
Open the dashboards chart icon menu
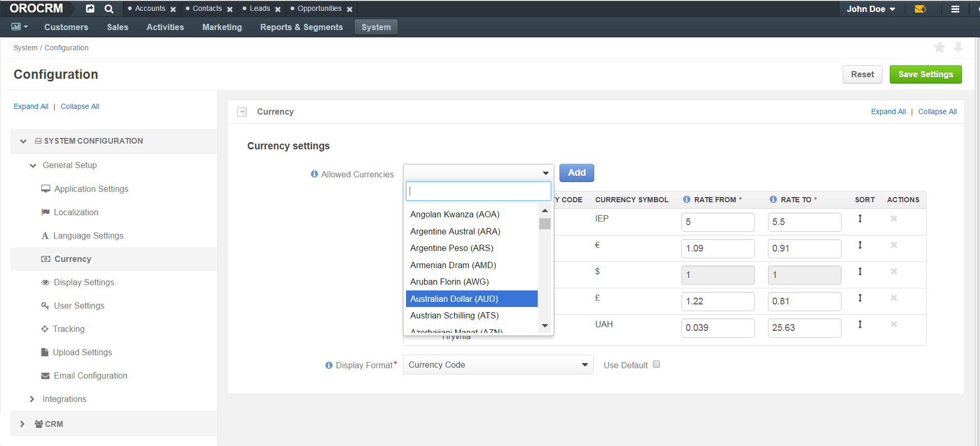[20, 27]
